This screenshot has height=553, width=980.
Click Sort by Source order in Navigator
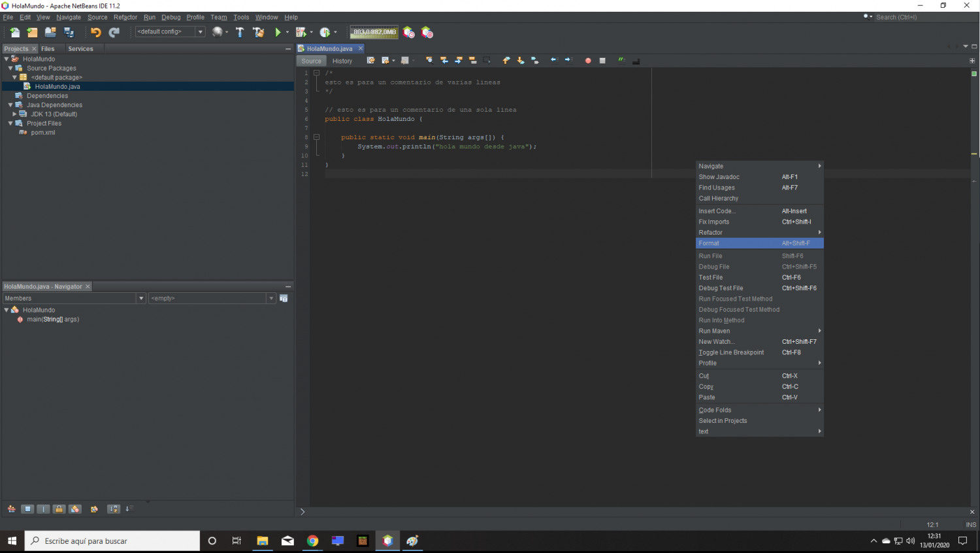[x=129, y=509]
